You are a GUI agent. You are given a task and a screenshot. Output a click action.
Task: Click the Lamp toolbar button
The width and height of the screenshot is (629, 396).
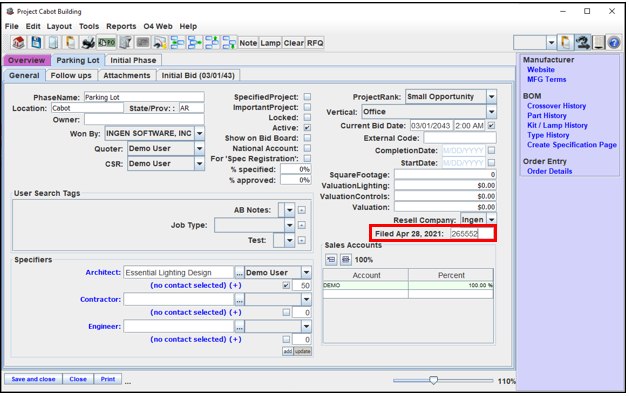pyautogui.click(x=270, y=43)
